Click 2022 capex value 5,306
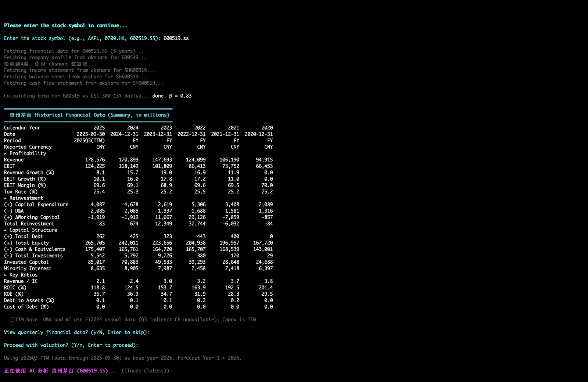 (198, 205)
